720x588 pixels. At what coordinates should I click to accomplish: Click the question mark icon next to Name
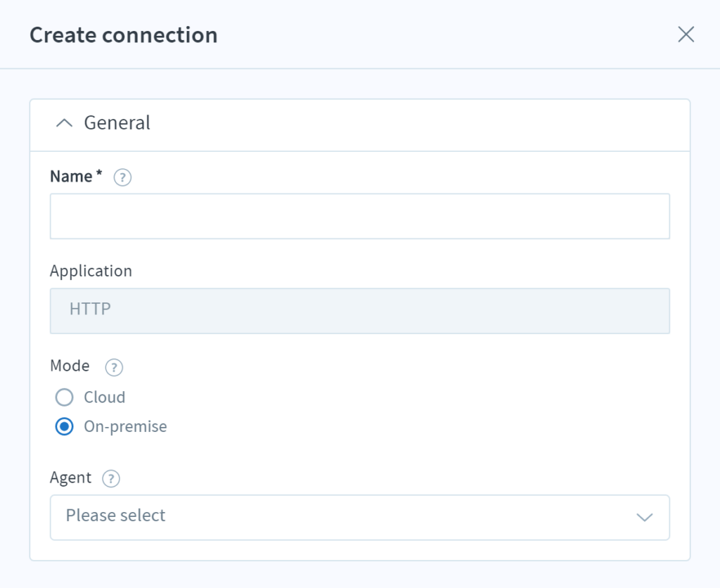coord(122,177)
